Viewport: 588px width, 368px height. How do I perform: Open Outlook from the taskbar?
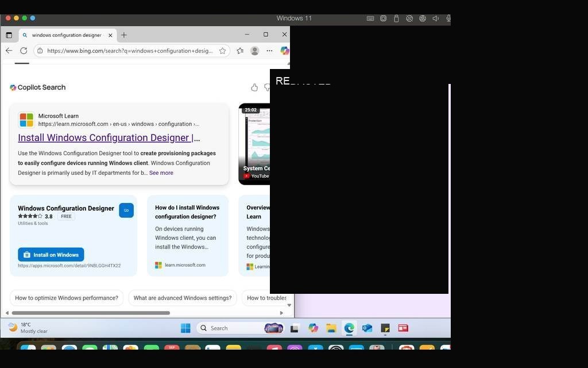pyautogui.click(x=367, y=328)
